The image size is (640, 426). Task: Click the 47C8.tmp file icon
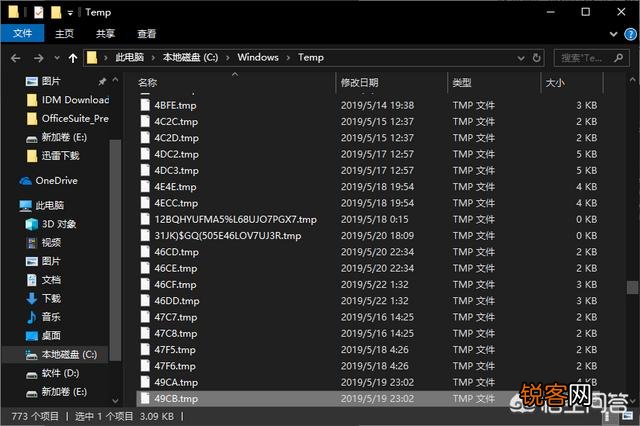[145, 333]
